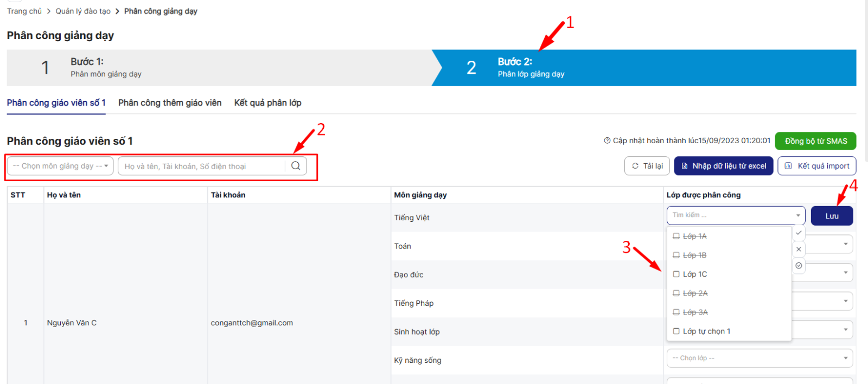Focus the name, account, phone search field
Viewport: 868px width, 384px height.
[202, 166]
